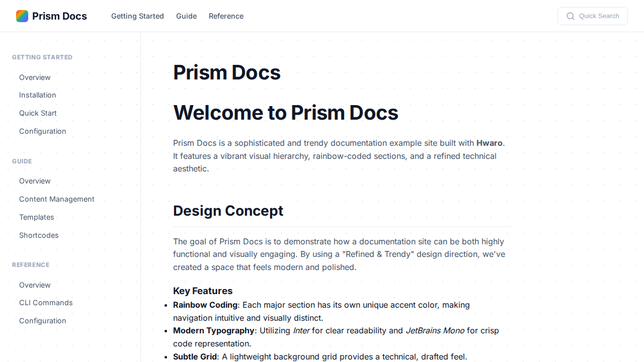The width and height of the screenshot is (644, 362).
Task: Open the Shortcodes page
Action: [39, 235]
